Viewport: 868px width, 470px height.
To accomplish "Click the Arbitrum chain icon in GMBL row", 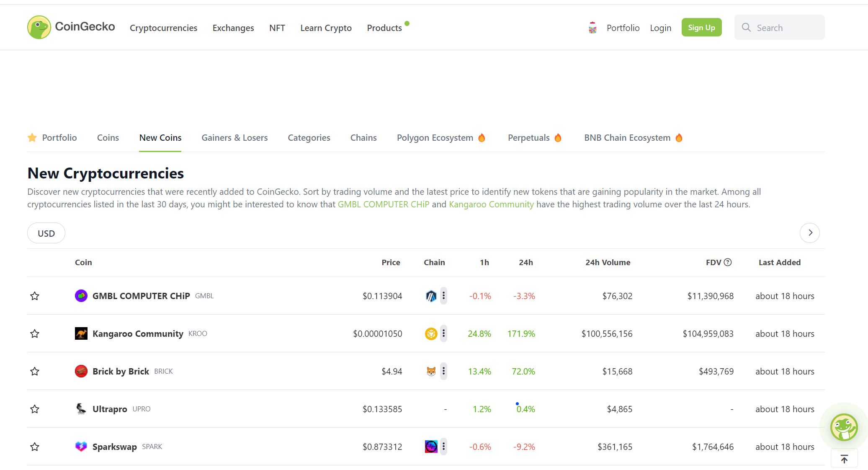I will (x=431, y=296).
